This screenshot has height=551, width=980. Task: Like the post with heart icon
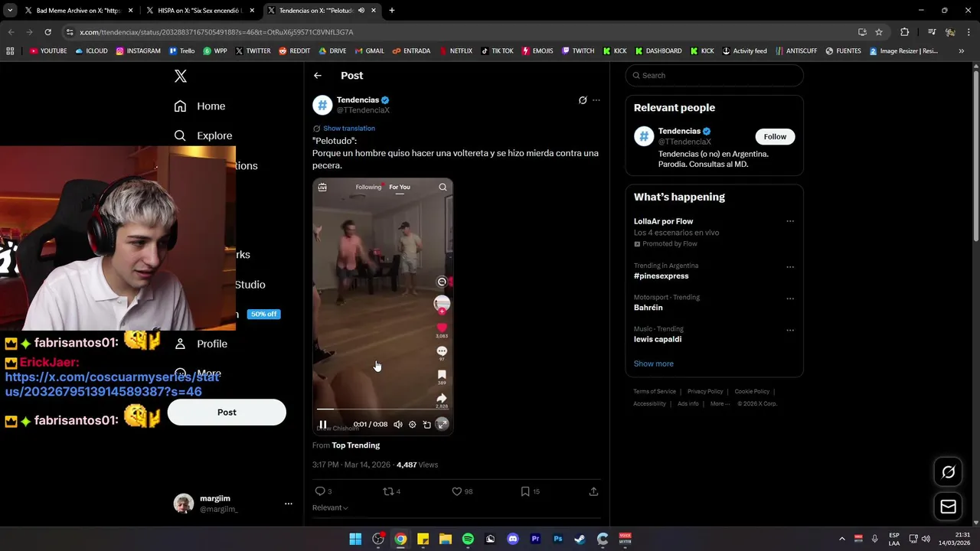click(457, 491)
